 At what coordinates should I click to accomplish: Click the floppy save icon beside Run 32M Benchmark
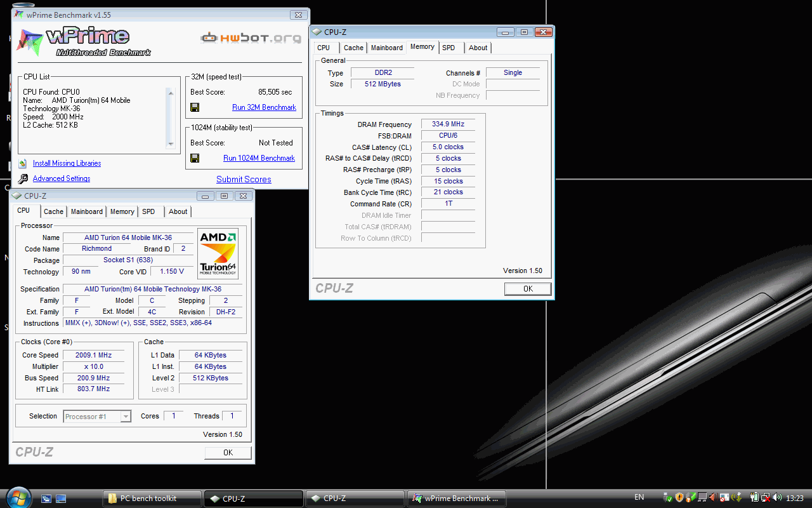tap(195, 107)
